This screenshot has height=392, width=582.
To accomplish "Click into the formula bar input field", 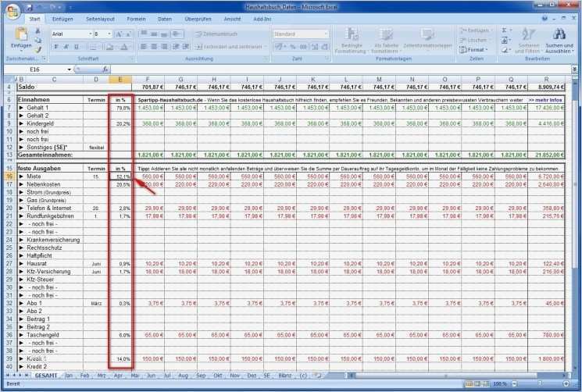I will click(340, 69).
